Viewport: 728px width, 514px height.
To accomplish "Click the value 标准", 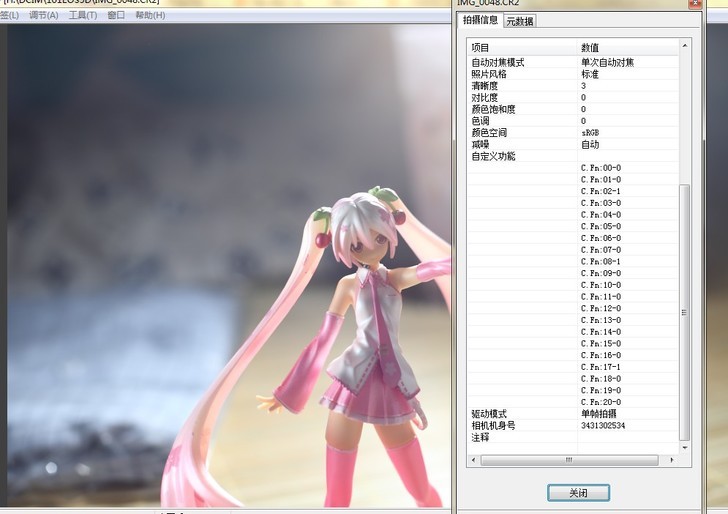I will coord(590,74).
